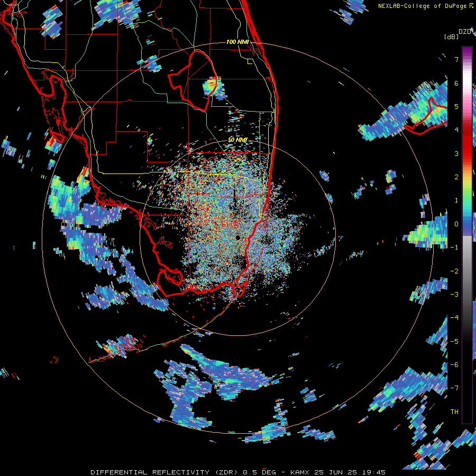Click the 6 value on the color scale
This screenshot has width=476, height=476.
coord(456,83)
